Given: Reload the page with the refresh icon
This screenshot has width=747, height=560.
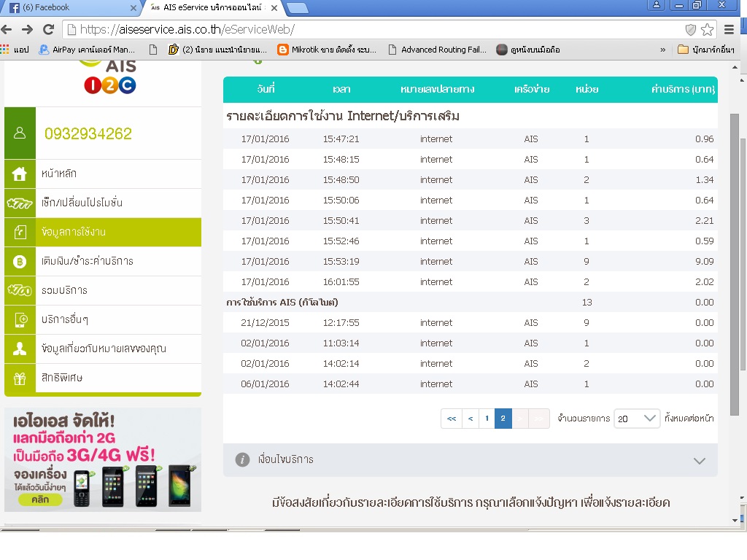Looking at the screenshot, I should pos(48,29).
